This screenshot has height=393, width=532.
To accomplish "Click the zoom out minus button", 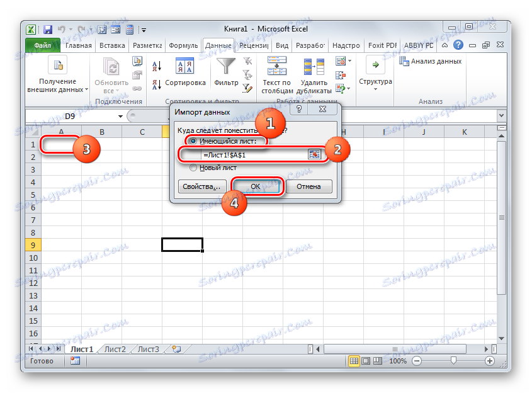I will tap(417, 361).
